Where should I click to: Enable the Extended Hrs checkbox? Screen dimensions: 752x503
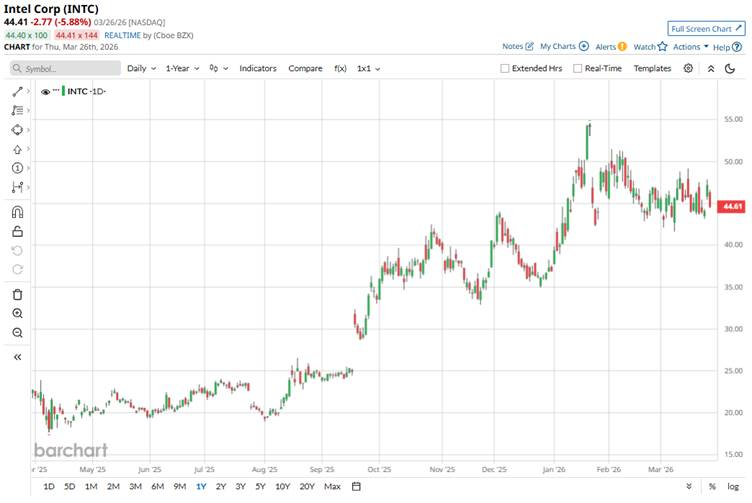click(505, 68)
